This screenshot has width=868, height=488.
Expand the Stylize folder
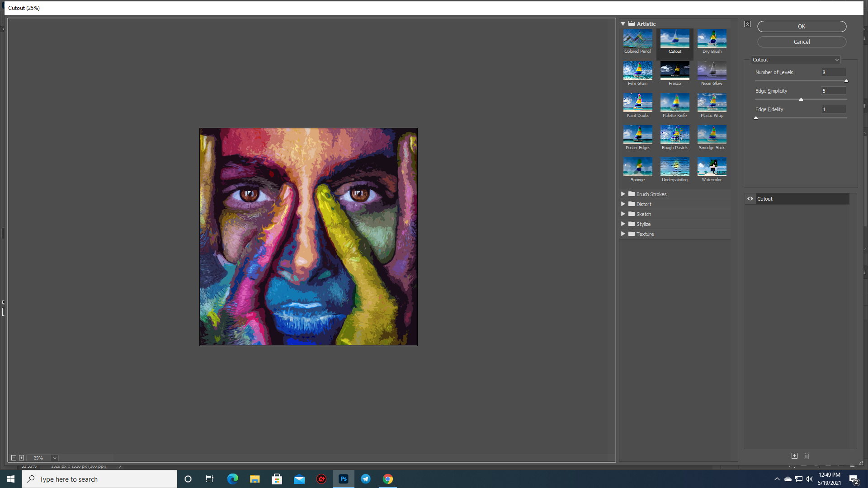623,224
